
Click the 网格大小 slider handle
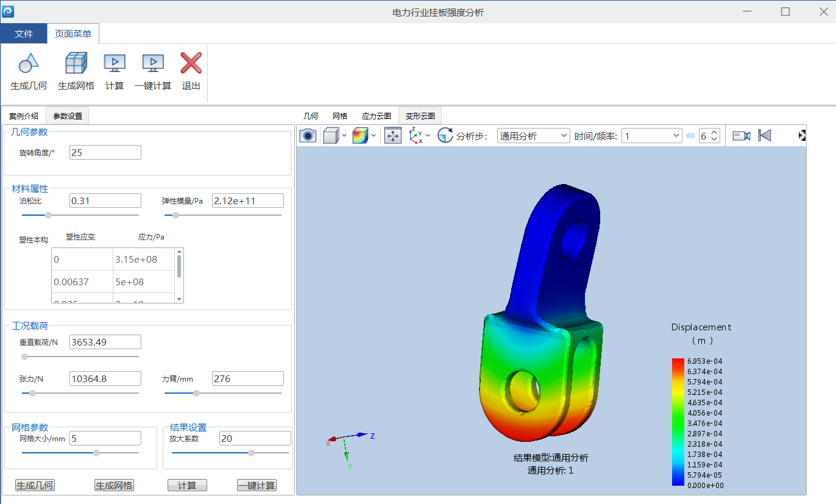point(96,453)
